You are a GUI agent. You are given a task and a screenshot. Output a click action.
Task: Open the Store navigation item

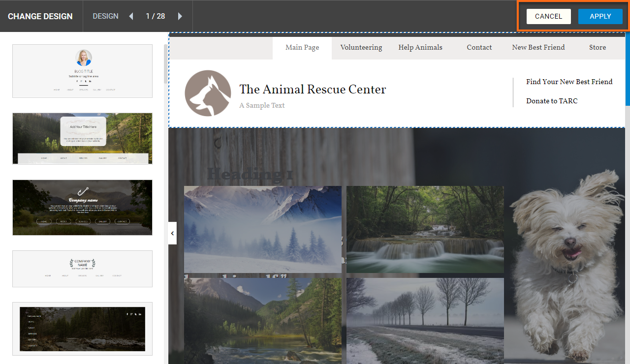[598, 48]
